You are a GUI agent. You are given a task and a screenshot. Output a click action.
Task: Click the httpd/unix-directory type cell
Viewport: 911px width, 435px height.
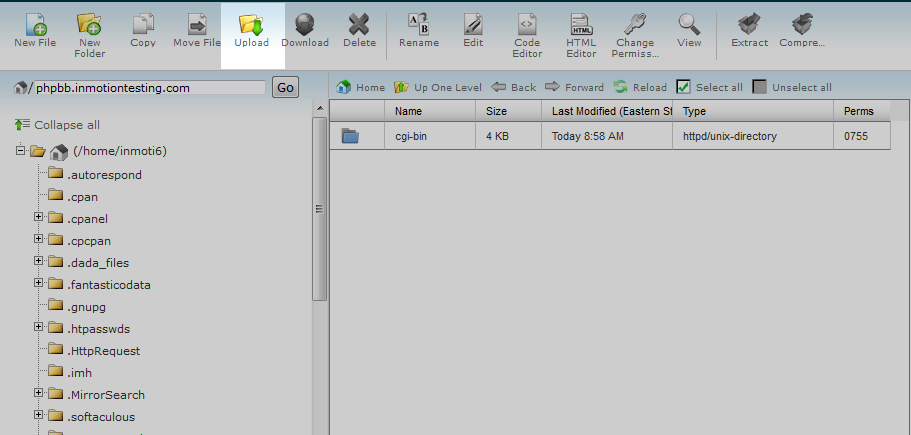pos(753,136)
